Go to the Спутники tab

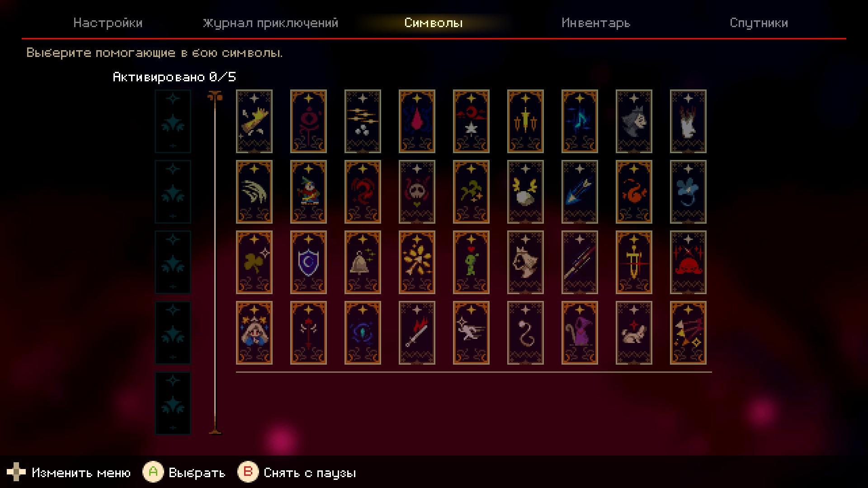pyautogui.click(x=759, y=23)
